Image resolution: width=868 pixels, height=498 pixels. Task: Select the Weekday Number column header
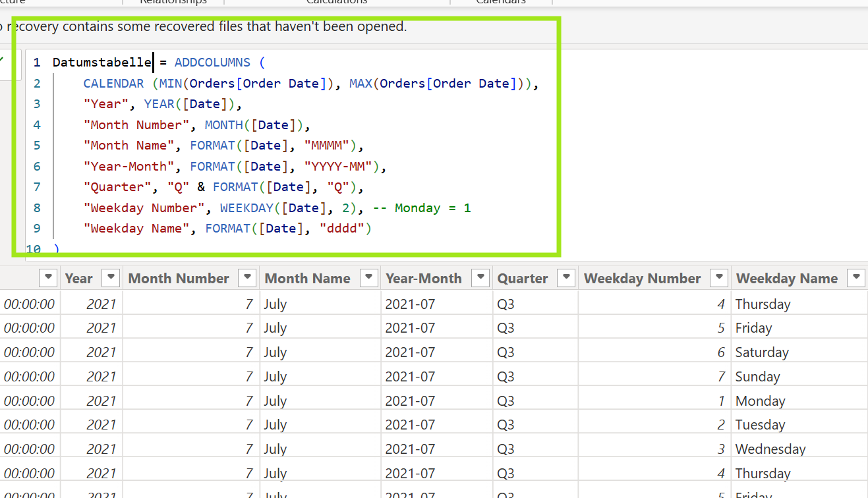642,279
